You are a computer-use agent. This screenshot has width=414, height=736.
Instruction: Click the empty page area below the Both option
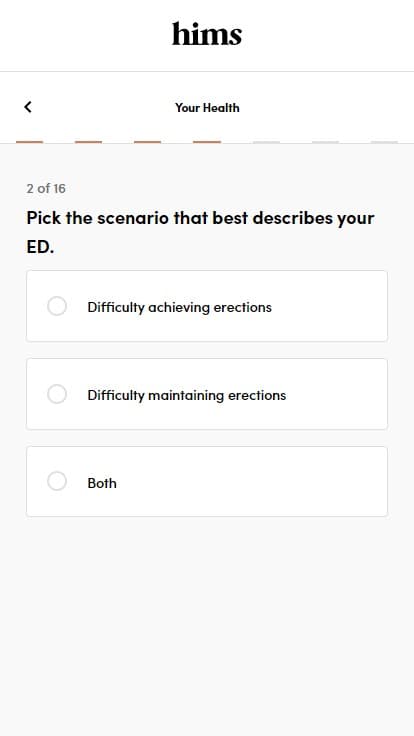point(207,624)
